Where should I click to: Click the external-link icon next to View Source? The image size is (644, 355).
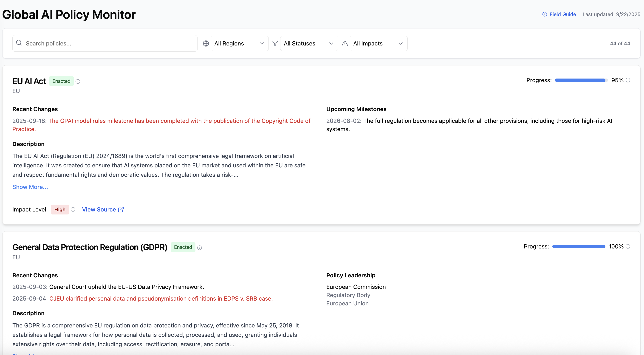pos(121,209)
